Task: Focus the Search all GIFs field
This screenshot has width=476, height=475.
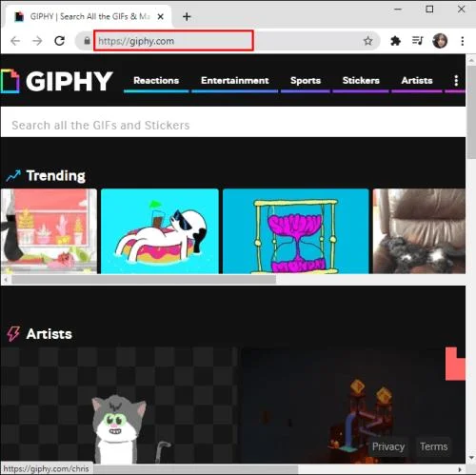Action: (233, 125)
